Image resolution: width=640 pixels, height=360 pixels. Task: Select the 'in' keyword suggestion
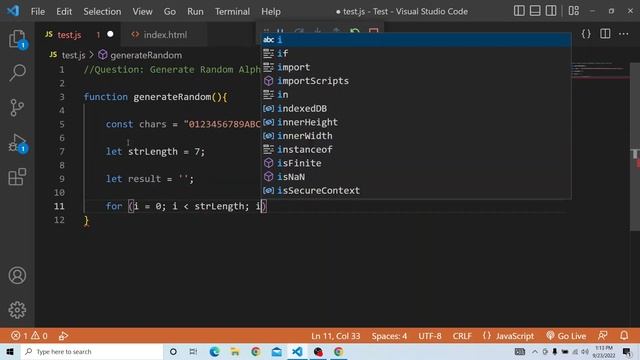tap(416, 95)
